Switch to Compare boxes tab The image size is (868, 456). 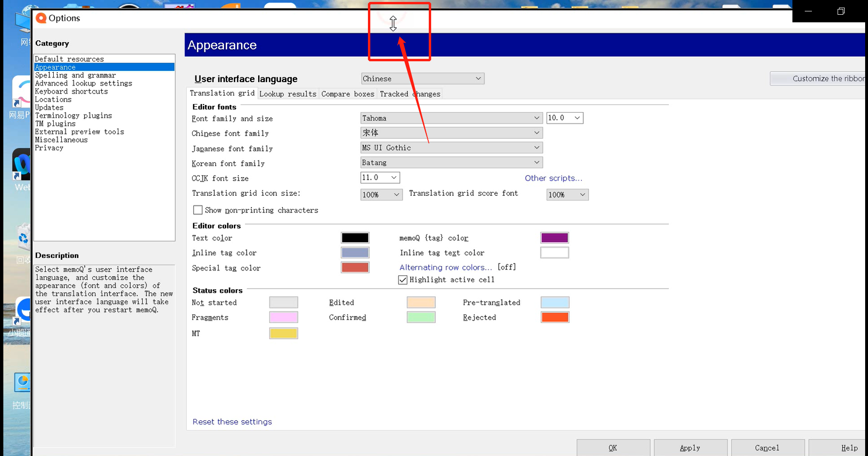348,94
